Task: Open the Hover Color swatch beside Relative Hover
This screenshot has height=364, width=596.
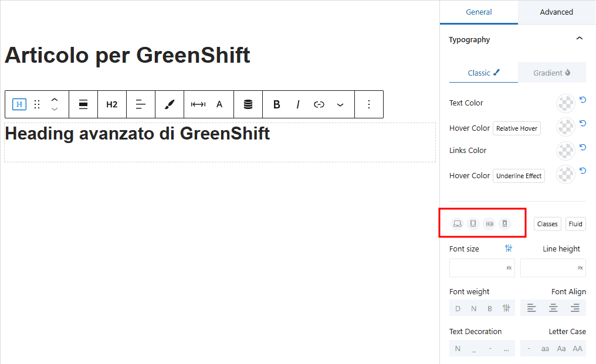Action: coord(565,127)
